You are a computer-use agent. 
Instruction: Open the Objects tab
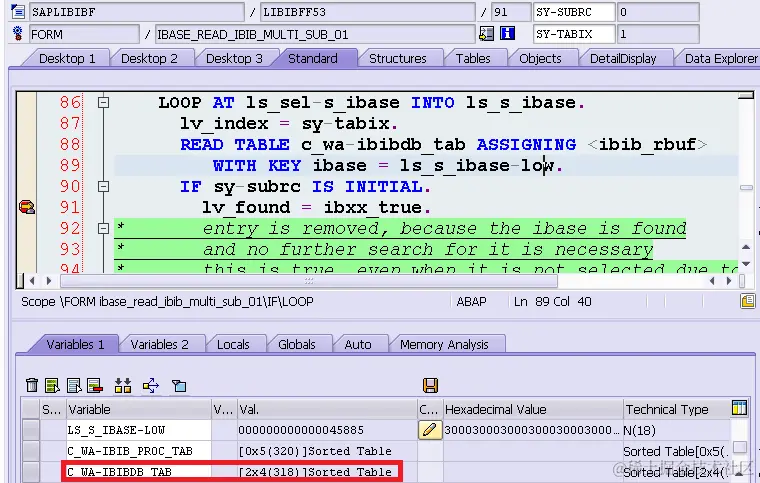coord(540,58)
